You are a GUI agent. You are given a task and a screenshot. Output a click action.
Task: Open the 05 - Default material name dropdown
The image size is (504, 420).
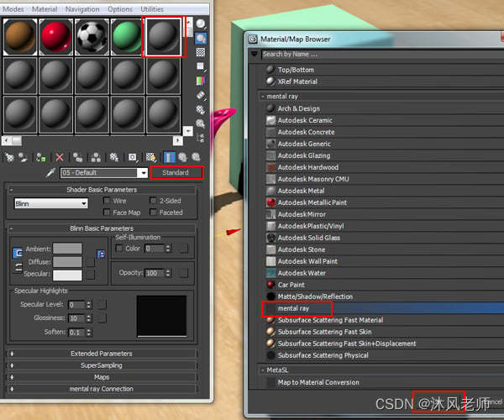(x=143, y=173)
